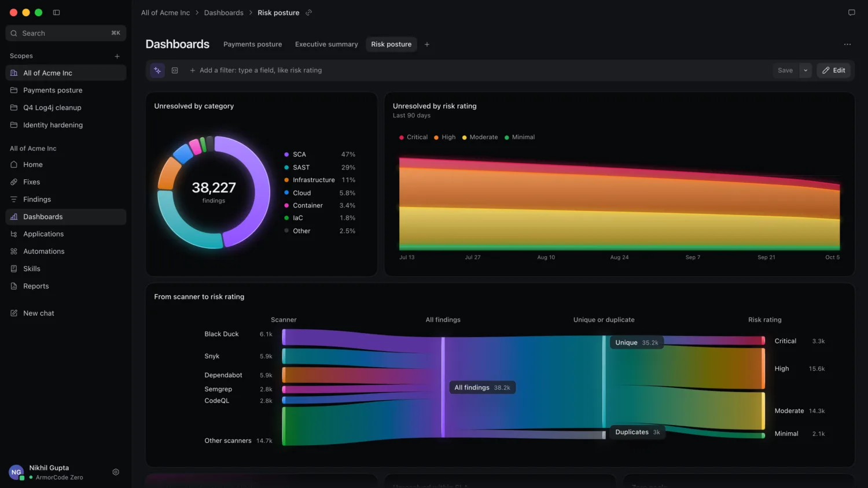Go to Dashboards via the breadcrumb
The height and width of the screenshot is (488, 868).
223,13
